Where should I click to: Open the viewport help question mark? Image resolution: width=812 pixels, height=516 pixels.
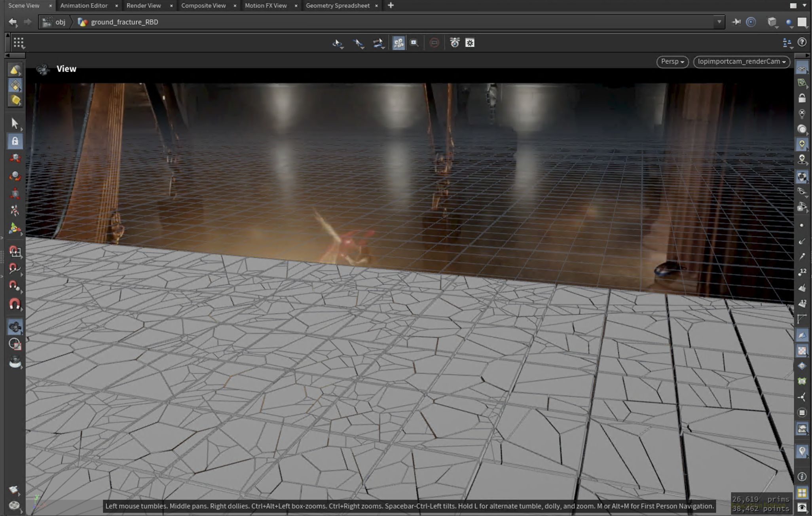click(802, 42)
